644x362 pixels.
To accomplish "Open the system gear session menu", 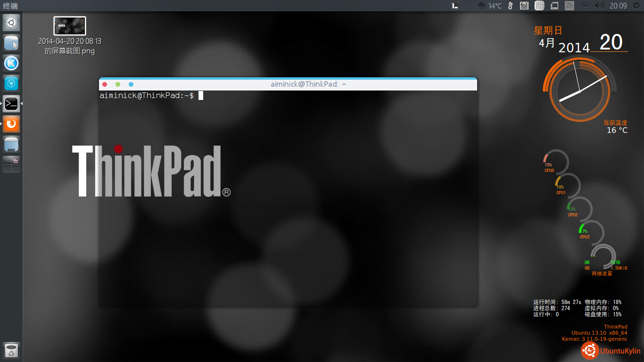I will [x=636, y=6].
